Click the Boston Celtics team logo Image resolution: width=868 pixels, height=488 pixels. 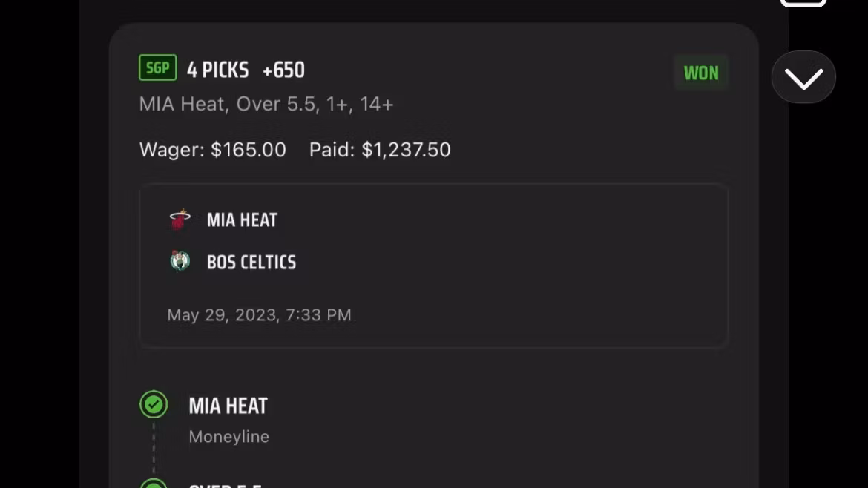(180, 261)
